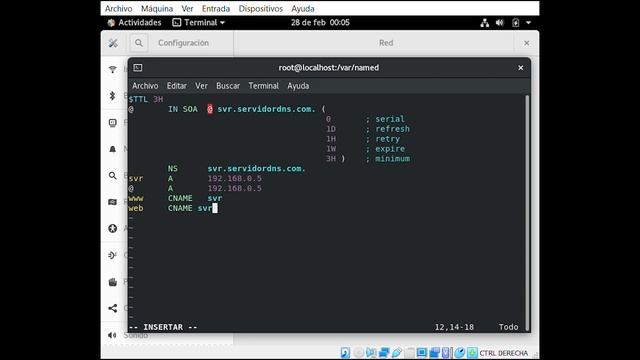Open the region camera-like icon in Configuración sidebar
Viewport: 640px width, 360px height.
point(113,202)
